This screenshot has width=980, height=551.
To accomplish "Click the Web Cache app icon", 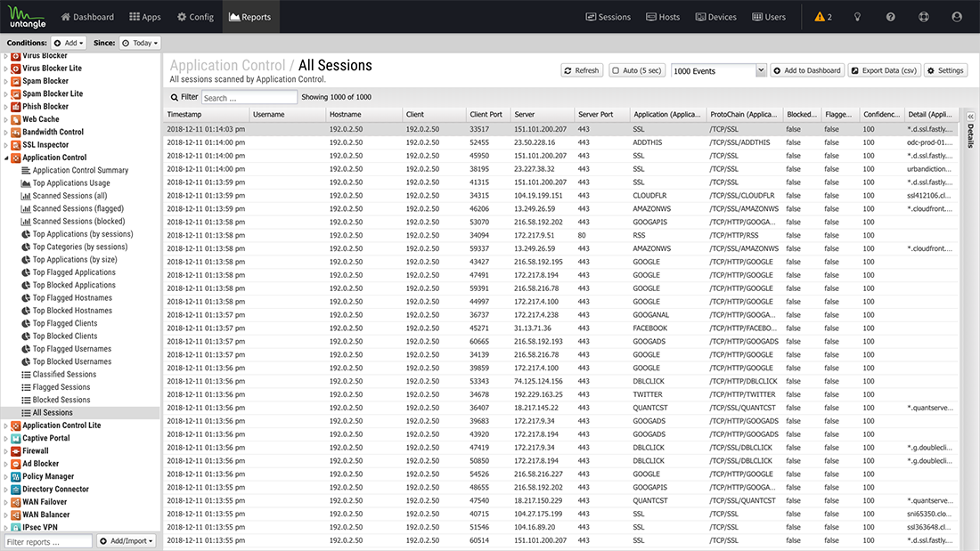I will click(16, 119).
